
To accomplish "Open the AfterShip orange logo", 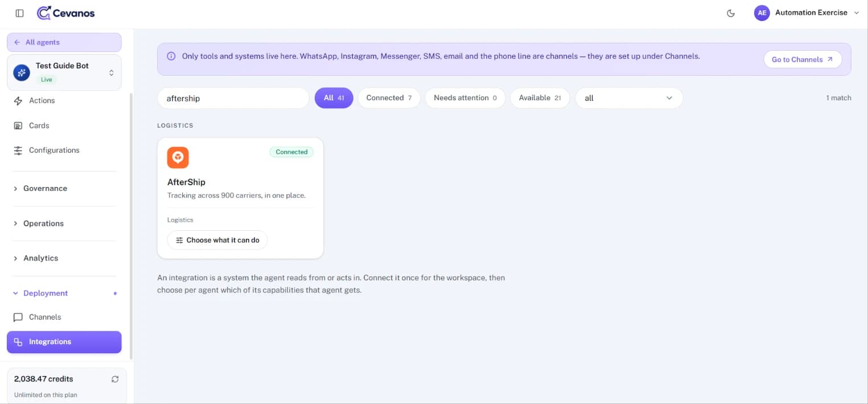I will pos(178,157).
